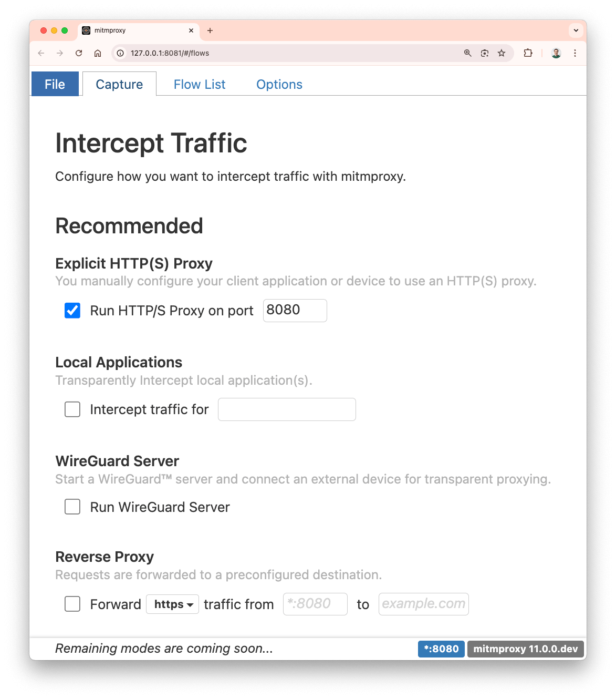Click the Reverse Proxy heading
The width and height of the screenshot is (616, 699).
(x=105, y=557)
